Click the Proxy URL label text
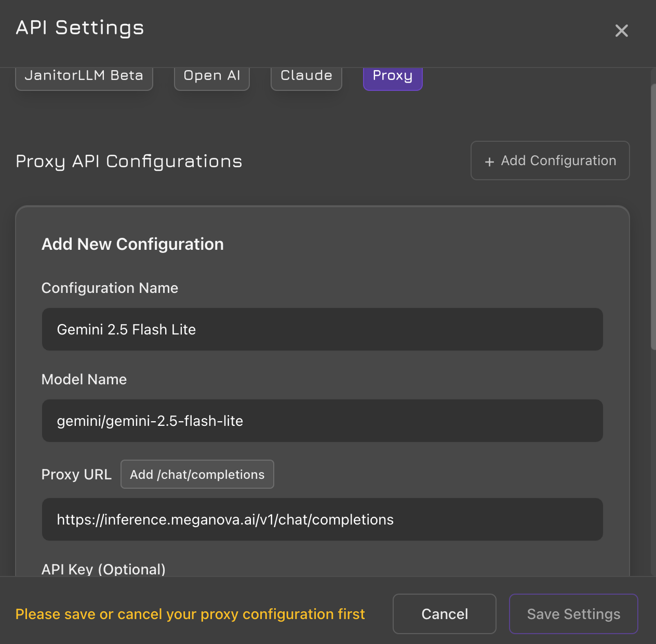Image resolution: width=656 pixels, height=644 pixels. click(76, 474)
